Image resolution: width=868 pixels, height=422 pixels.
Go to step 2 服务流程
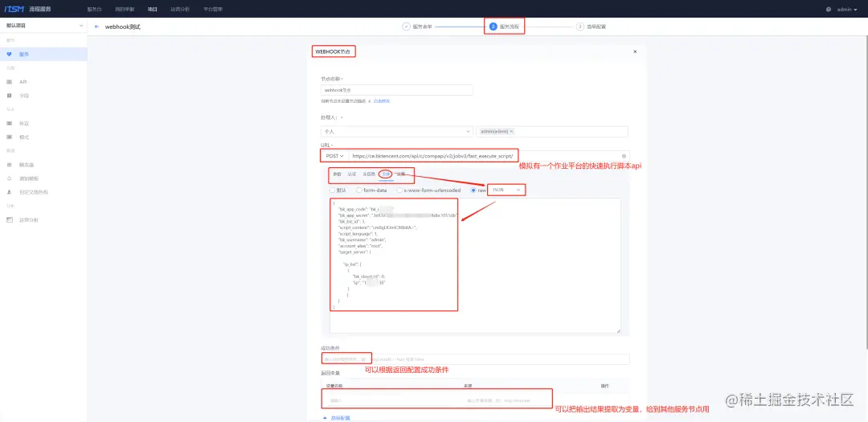504,27
